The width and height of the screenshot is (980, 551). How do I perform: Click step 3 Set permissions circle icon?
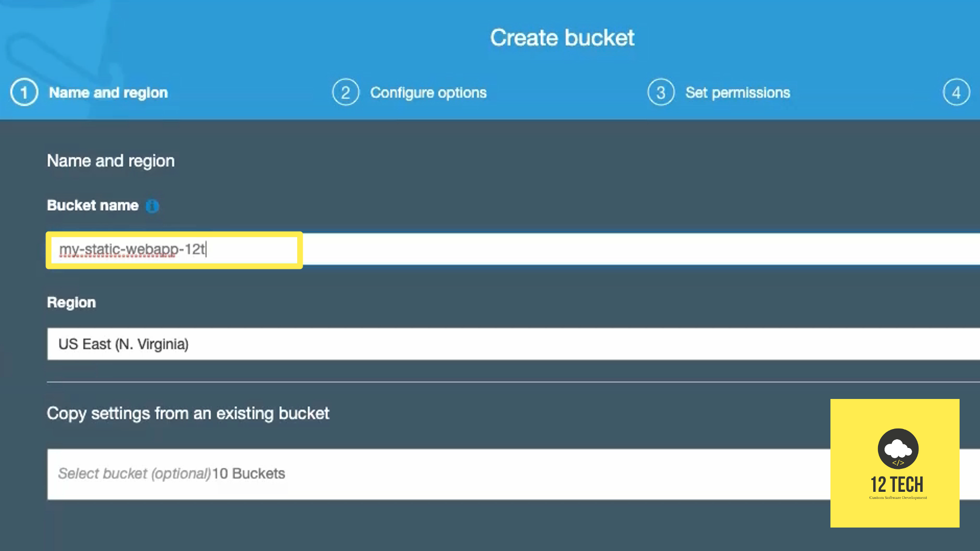click(660, 92)
